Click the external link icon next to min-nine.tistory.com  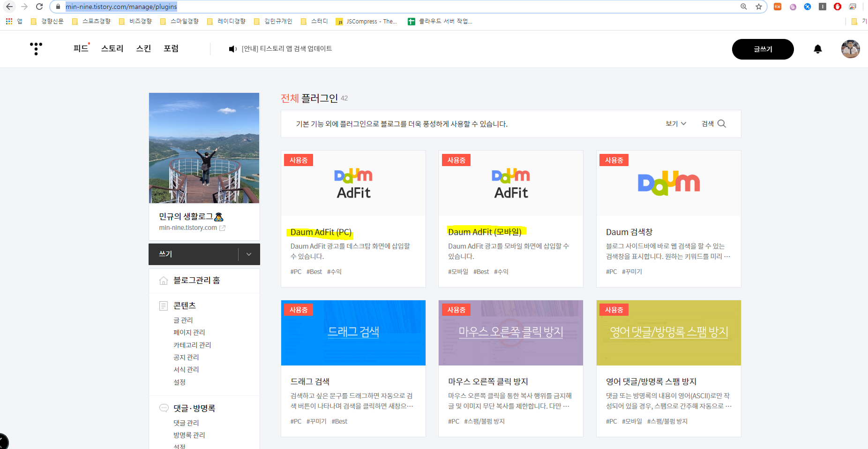[223, 228]
